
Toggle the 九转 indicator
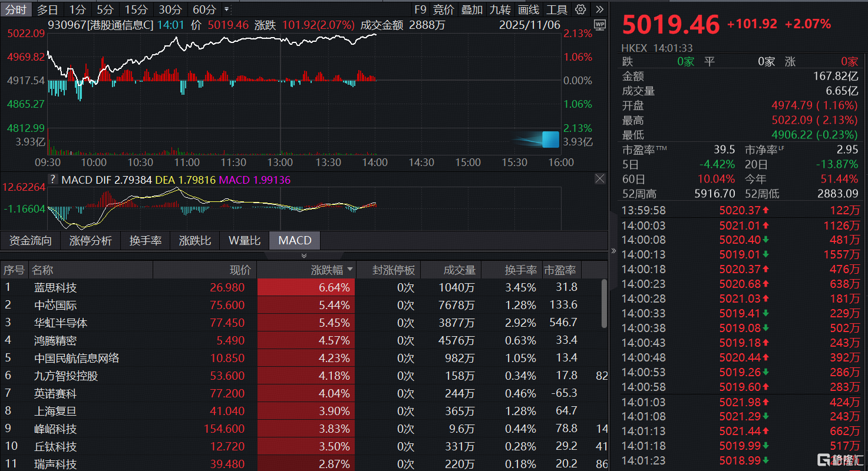(500, 9)
